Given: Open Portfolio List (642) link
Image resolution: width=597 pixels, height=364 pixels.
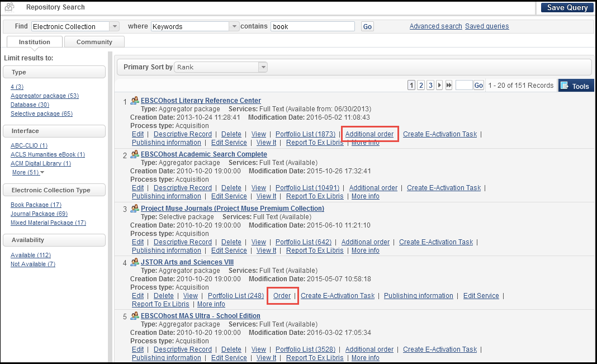Looking at the screenshot, I should coord(304,242).
